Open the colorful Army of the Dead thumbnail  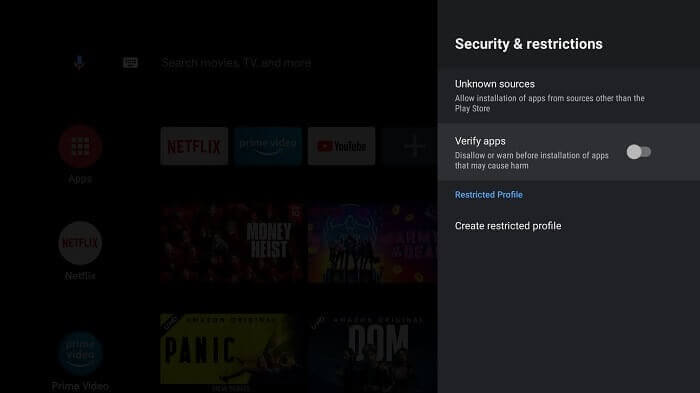pos(372,242)
